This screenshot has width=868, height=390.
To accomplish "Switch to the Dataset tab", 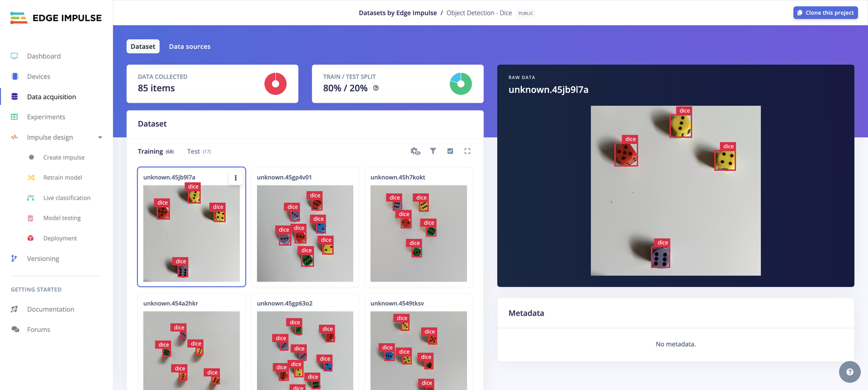I will [143, 47].
